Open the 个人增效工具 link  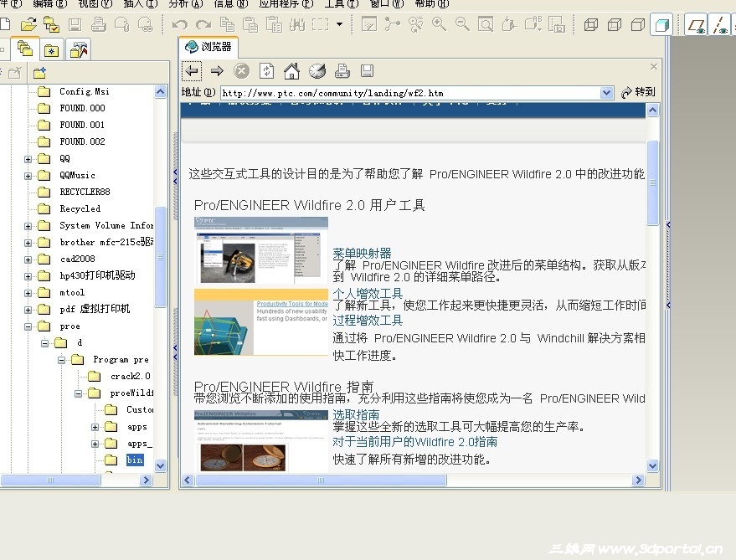[x=368, y=294]
